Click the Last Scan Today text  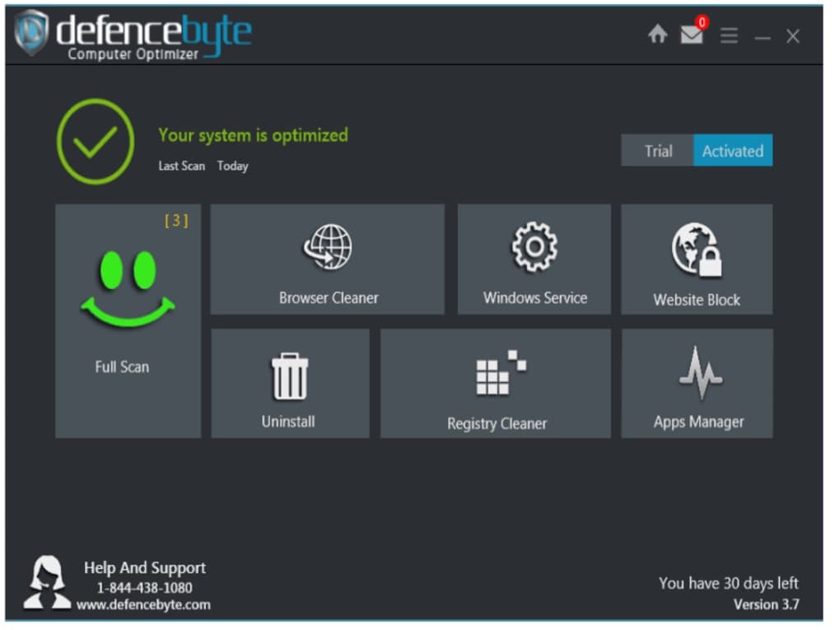coord(203,166)
